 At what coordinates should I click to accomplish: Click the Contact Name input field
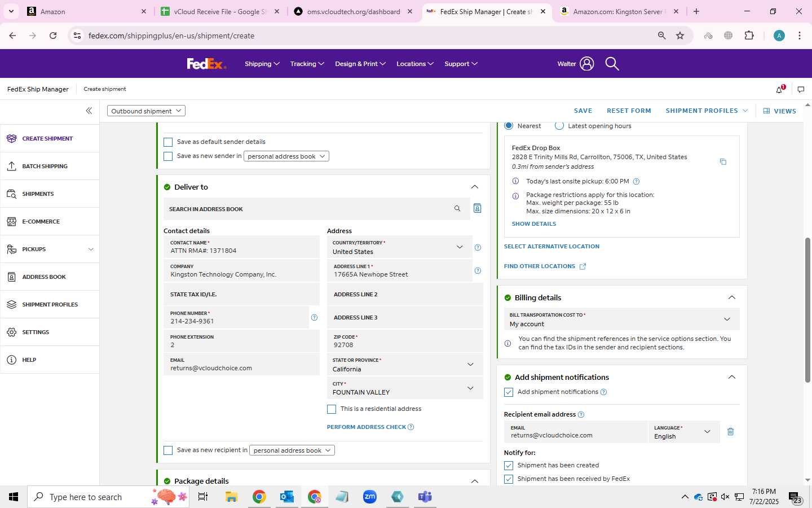(x=241, y=247)
